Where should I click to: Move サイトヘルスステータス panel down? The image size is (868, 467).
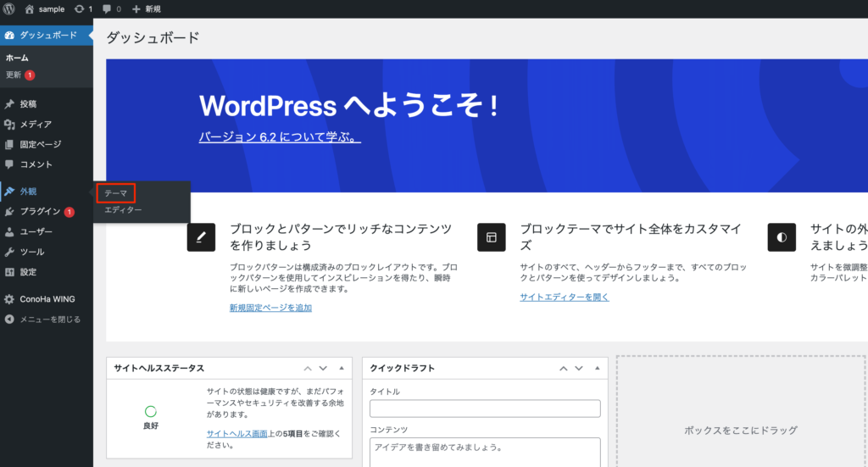pos(323,369)
